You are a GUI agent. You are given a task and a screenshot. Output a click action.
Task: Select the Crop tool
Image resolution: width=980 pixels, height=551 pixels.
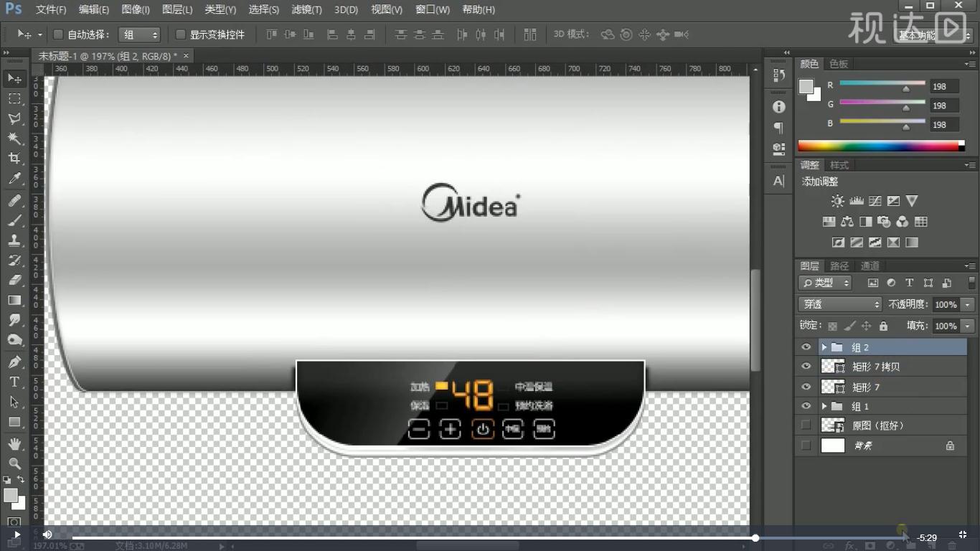14,158
